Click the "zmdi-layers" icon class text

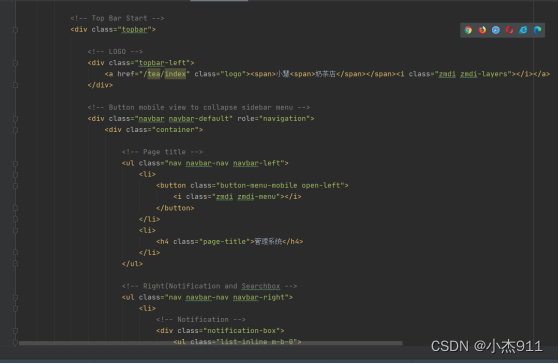click(483, 74)
